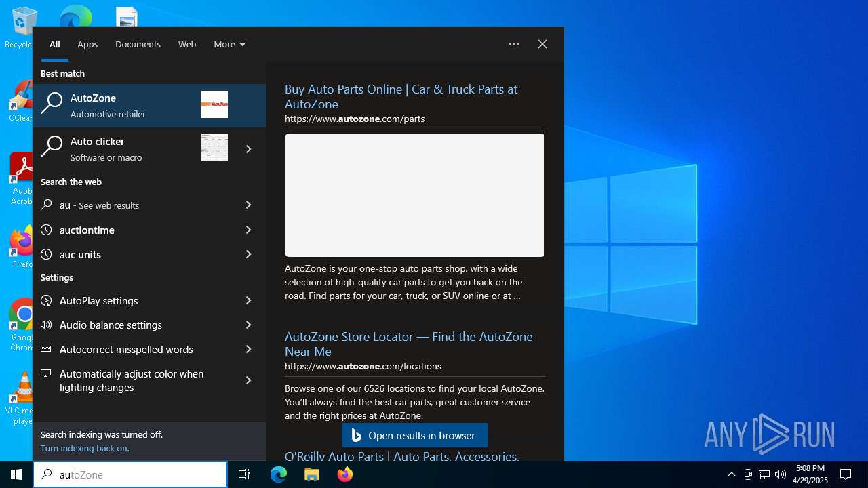Image resolution: width=868 pixels, height=488 pixels.
Task: Open Task View from taskbar
Action: [244, 474]
